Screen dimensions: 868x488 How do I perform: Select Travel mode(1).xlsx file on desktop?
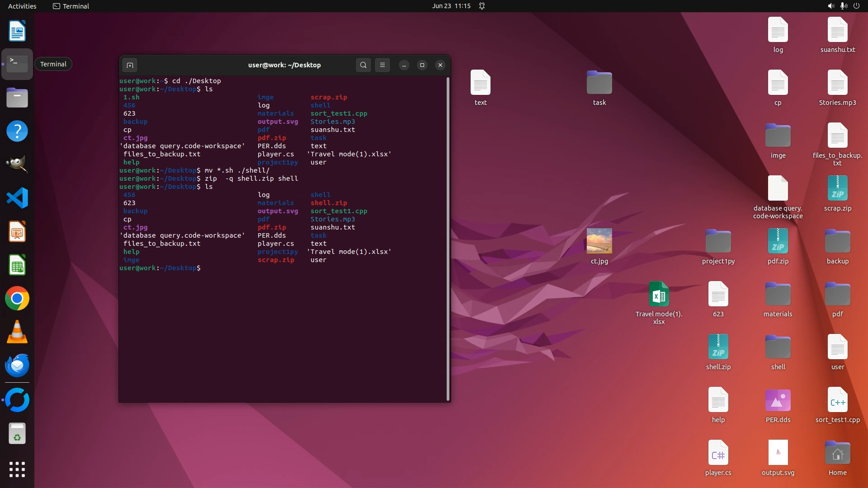click(x=659, y=295)
